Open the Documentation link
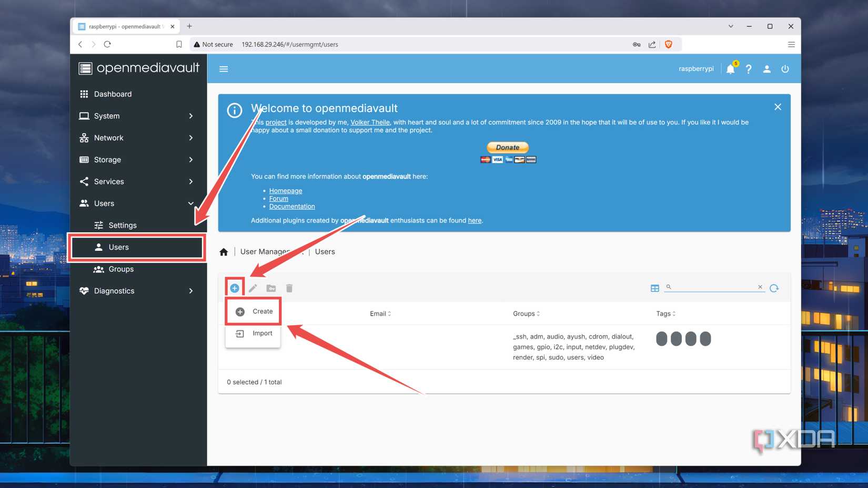This screenshot has width=868, height=488. (292, 207)
